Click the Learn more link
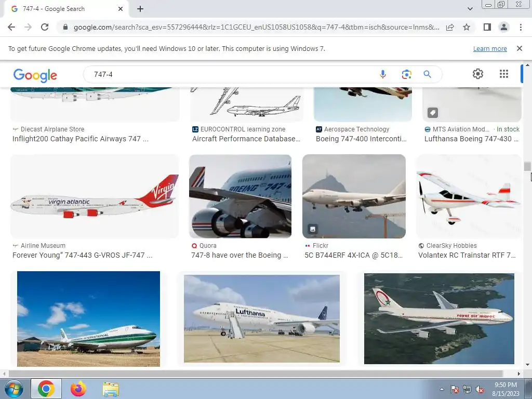 490,48
